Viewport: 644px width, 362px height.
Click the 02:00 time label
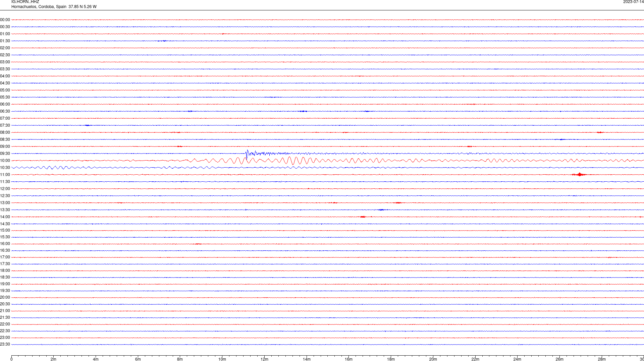5,48
